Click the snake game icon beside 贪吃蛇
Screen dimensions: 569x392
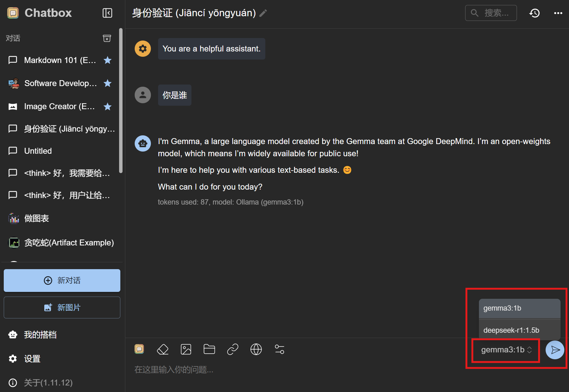click(14, 243)
